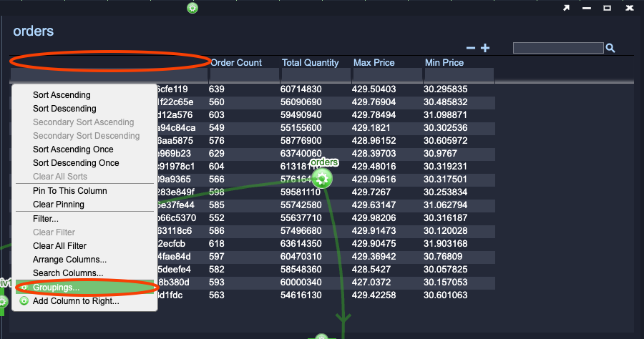Click the pop-out arrow icon
The height and width of the screenshot is (339, 644).
pos(566,8)
